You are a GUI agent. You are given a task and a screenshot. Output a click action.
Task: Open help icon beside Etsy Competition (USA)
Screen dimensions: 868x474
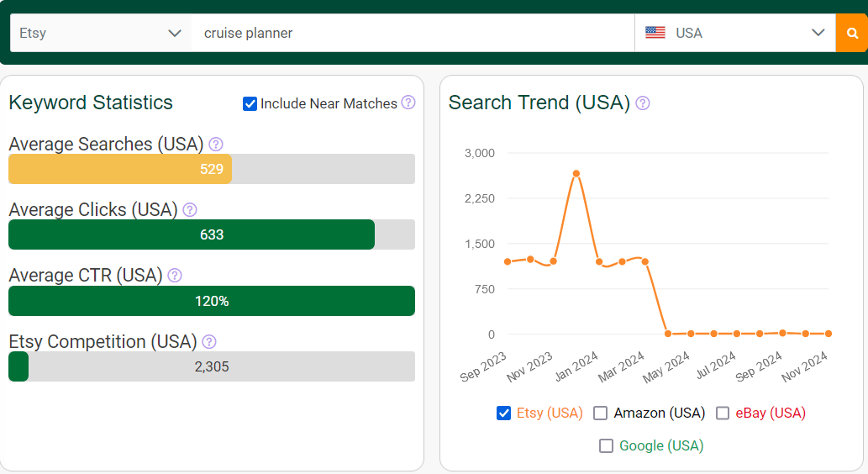[209, 342]
